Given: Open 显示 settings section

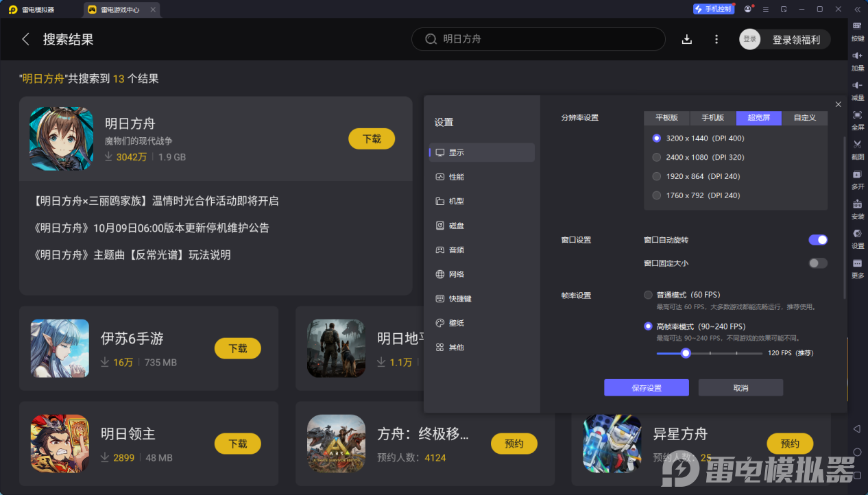Looking at the screenshot, I should pyautogui.click(x=482, y=152).
